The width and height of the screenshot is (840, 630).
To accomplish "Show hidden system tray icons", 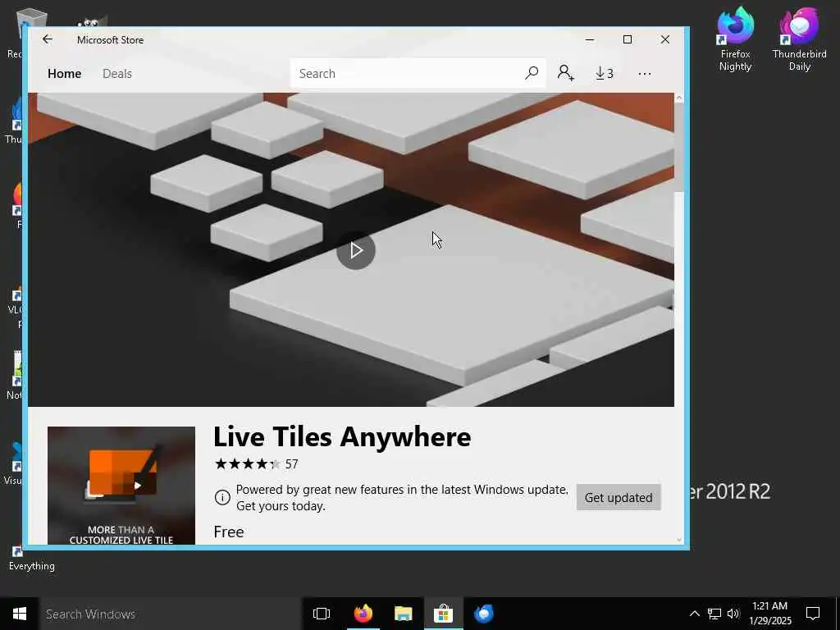I will (694, 614).
